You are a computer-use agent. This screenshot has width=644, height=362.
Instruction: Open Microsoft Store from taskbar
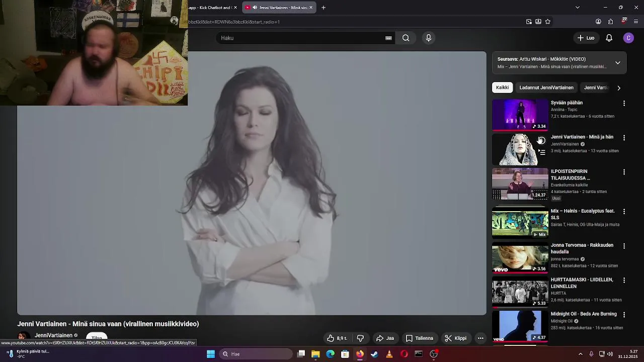tap(345, 354)
